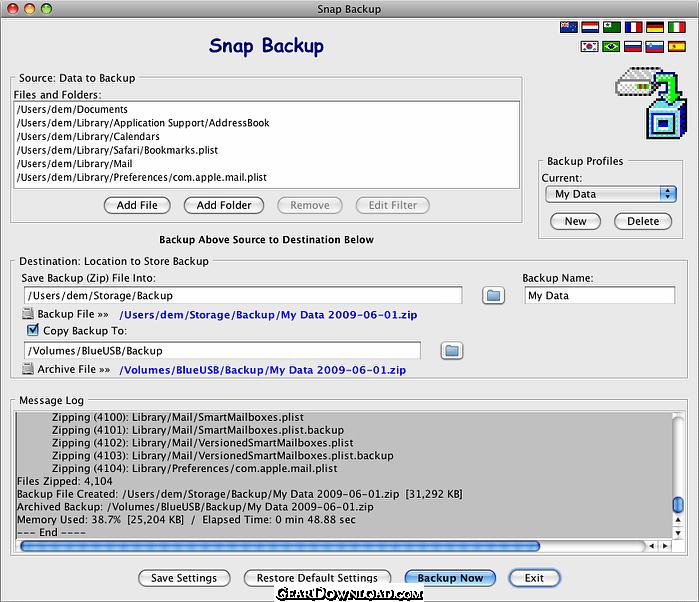Click message log scroll right arrow
Screen dimensions: 699x602
click(x=665, y=546)
